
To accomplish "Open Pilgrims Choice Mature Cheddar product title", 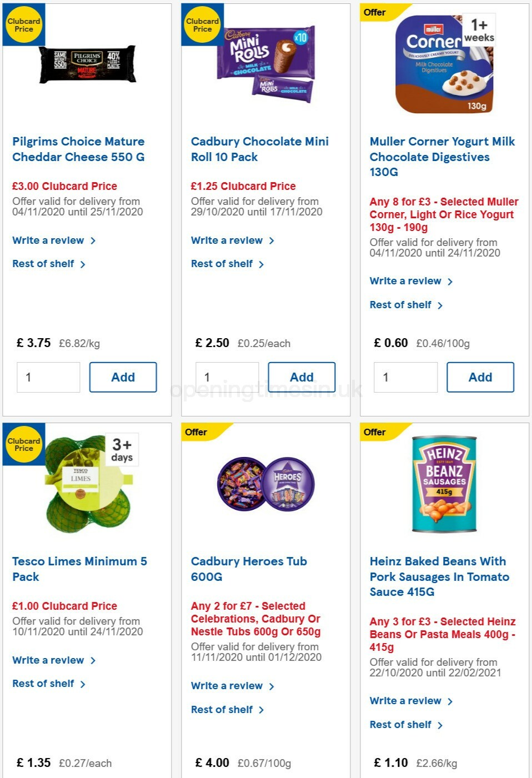I will coord(78,149).
